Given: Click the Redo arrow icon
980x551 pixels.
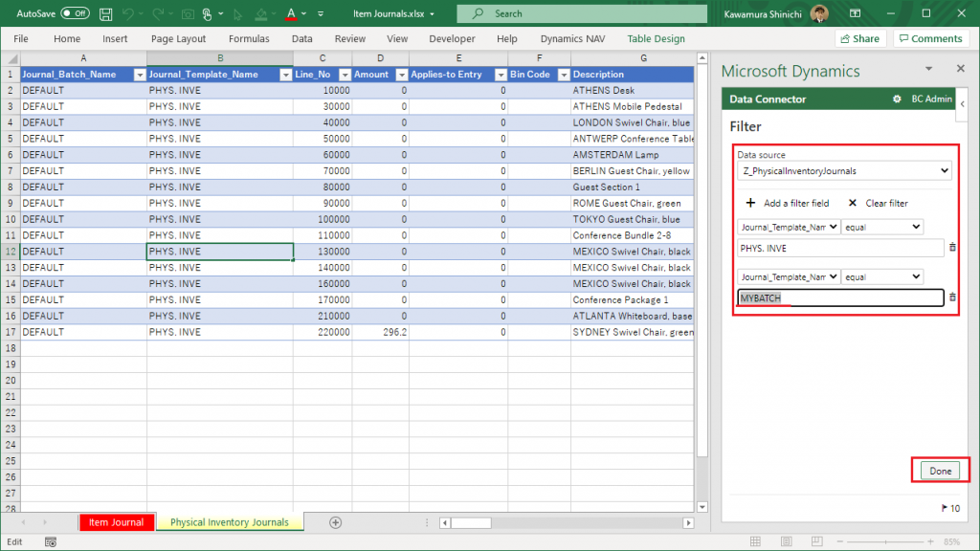Looking at the screenshot, I should pos(158,13).
